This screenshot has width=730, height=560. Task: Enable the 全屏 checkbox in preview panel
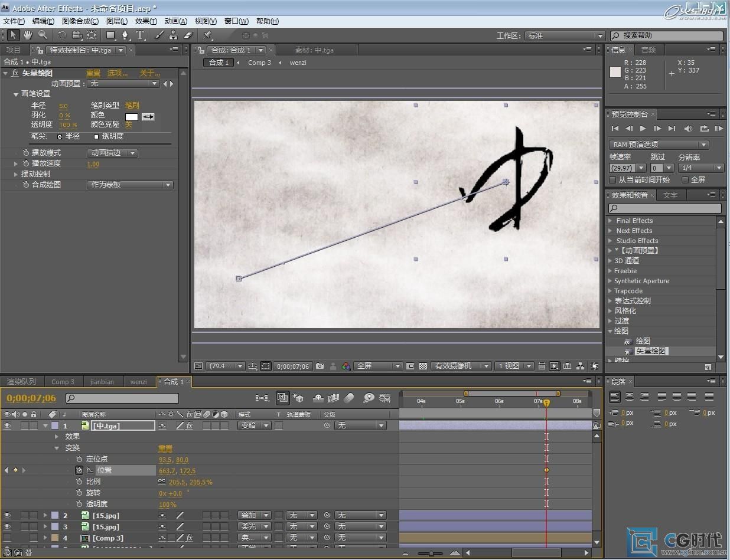[x=685, y=180]
